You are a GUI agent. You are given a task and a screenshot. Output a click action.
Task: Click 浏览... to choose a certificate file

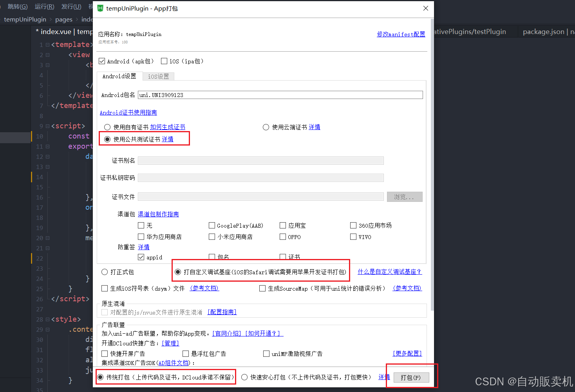tap(404, 196)
